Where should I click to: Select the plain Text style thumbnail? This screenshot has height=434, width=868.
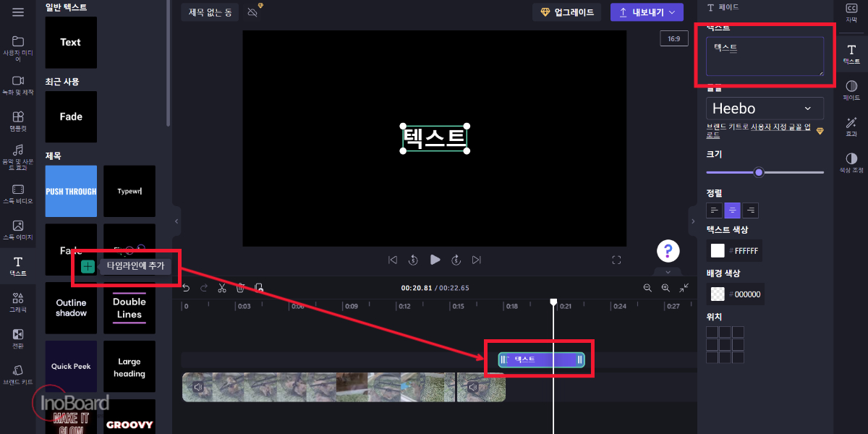pos(71,42)
